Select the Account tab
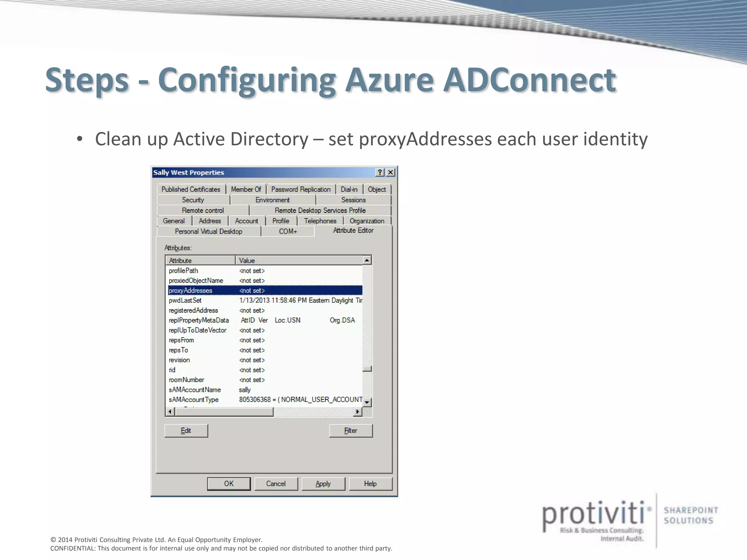The width and height of the screenshot is (747, 560). [x=247, y=221]
